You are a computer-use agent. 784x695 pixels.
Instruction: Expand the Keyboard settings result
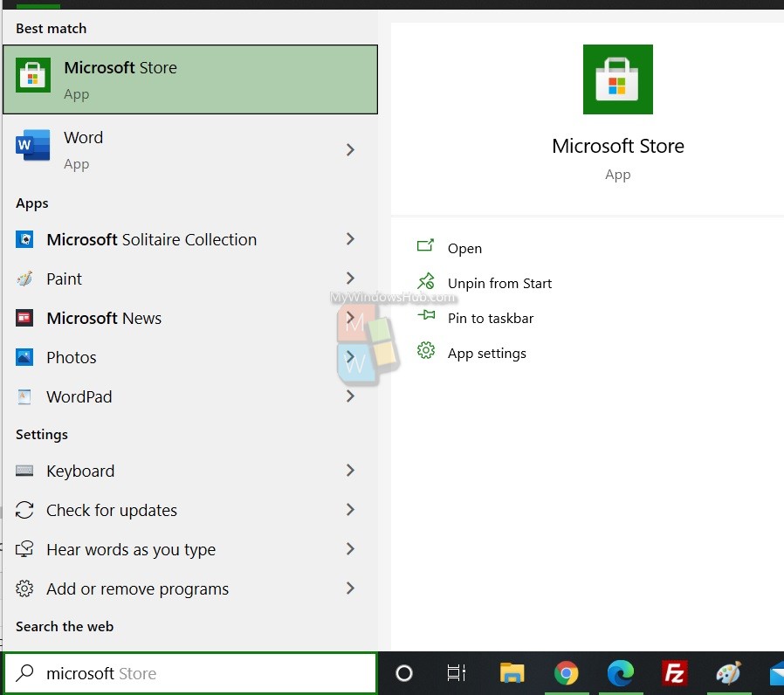(x=350, y=470)
